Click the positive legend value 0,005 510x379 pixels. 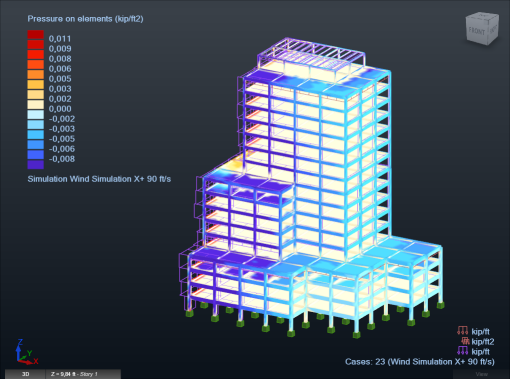point(60,79)
